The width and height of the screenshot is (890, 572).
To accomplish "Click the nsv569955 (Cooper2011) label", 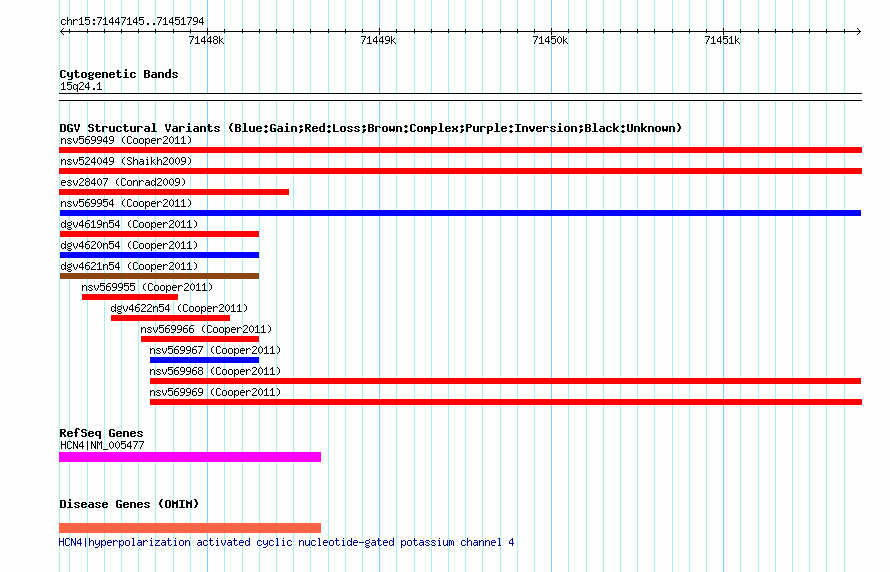I will [147, 287].
